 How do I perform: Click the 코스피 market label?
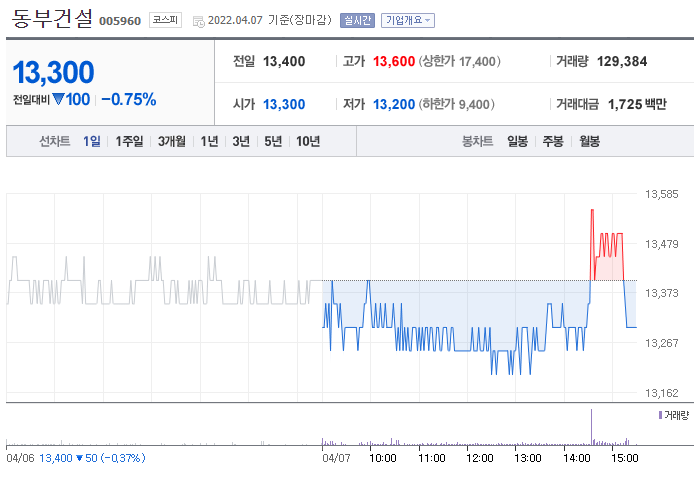165,20
